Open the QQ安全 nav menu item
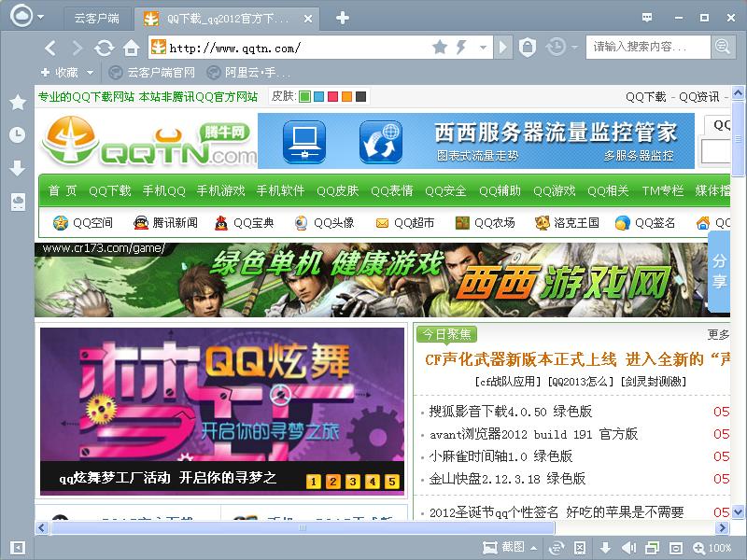This screenshot has width=747, height=560. click(445, 191)
